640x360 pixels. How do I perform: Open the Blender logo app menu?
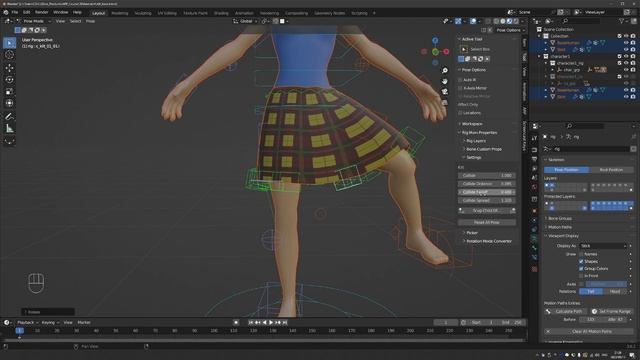coord(6,12)
